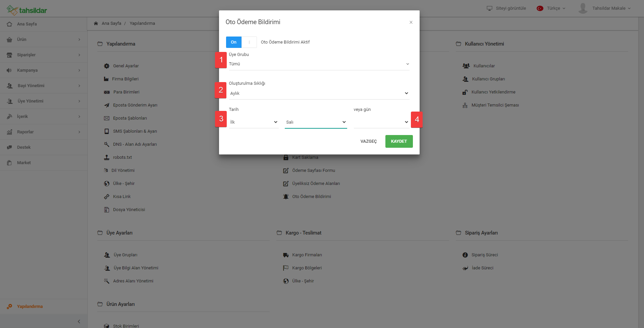Screen dimensions: 644x328
Task: Click Sipariş Süreci info icon
Action: pos(465,255)
